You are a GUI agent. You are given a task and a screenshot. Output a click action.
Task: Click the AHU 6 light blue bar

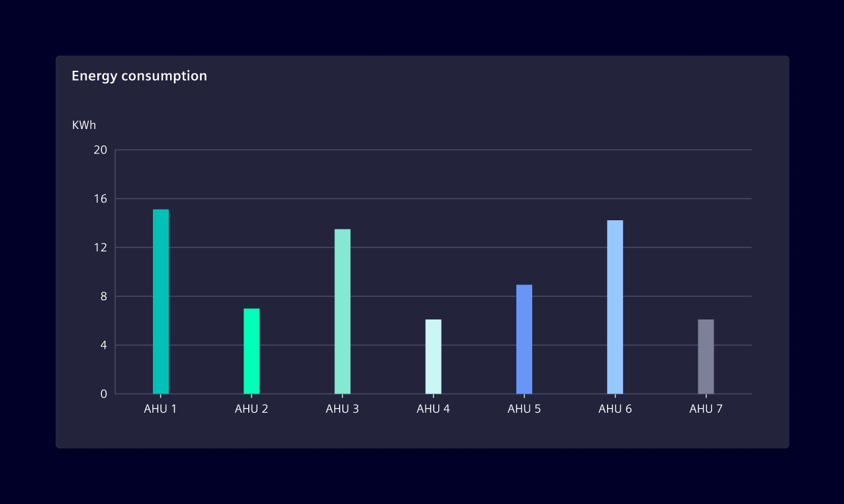click(614, 306)
